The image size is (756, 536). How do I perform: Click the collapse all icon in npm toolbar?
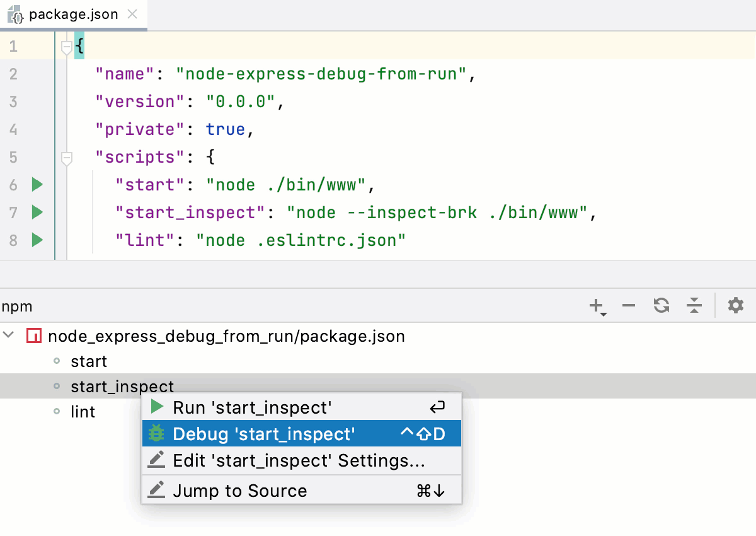pyautogui.click(x=694, y=306)
